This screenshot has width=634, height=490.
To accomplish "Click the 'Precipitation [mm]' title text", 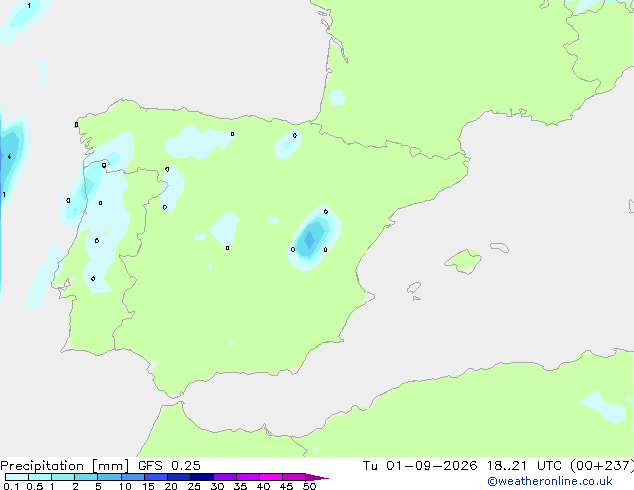I will 64,466.
